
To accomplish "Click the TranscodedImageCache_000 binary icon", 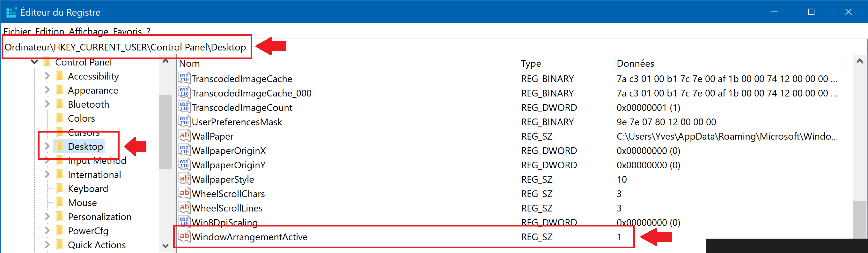I will click(x=184, y=92).
